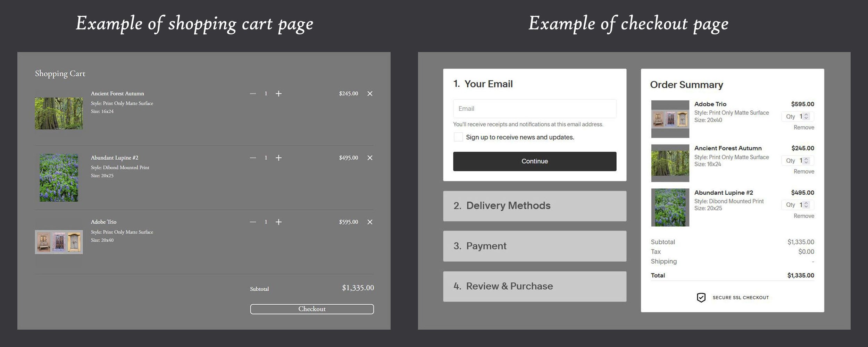
Task: Expand the Payment step
Action: pos(535,246)
